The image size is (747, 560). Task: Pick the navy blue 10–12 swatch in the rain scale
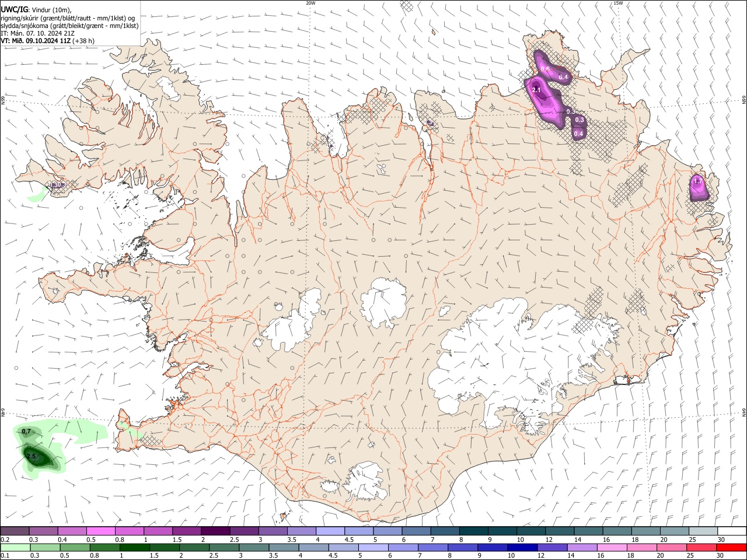(x=522, y=547)
